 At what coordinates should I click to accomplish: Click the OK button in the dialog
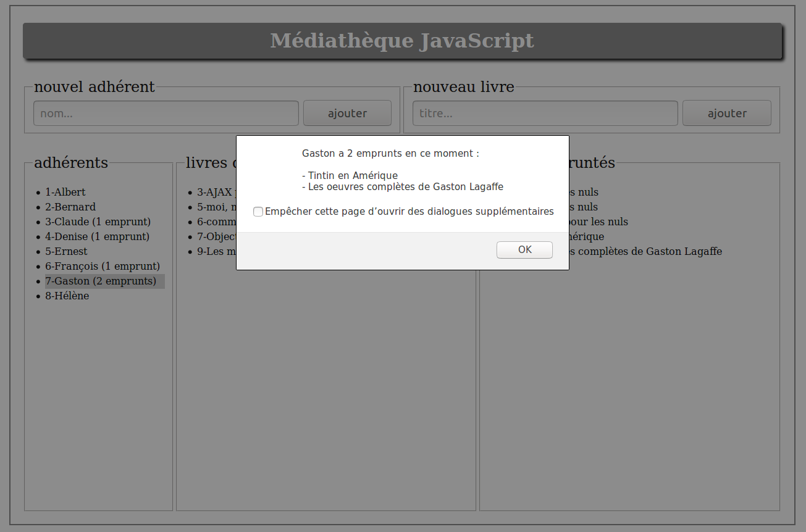click(x=524, y=250)
